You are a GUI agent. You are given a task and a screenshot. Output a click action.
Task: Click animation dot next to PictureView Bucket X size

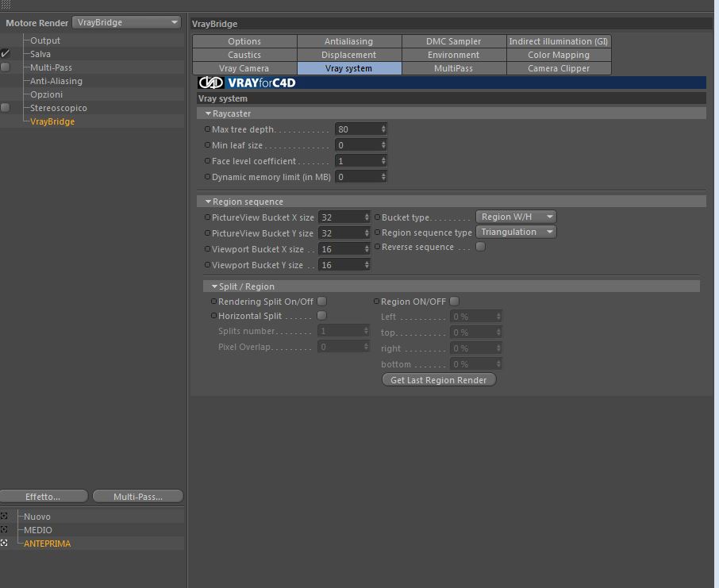click(x=207, y=217)
